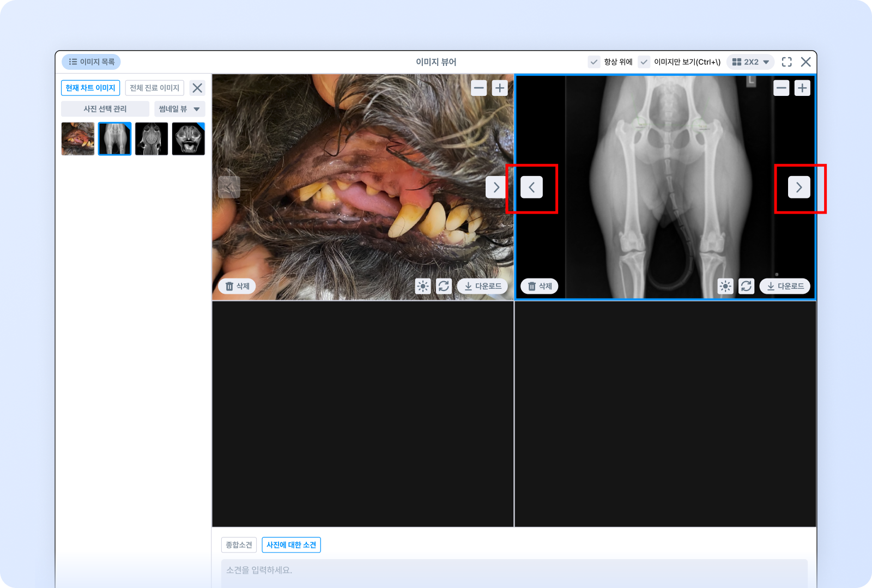
Task: Download the X-ray image with 다운로드
Action: 785,286
